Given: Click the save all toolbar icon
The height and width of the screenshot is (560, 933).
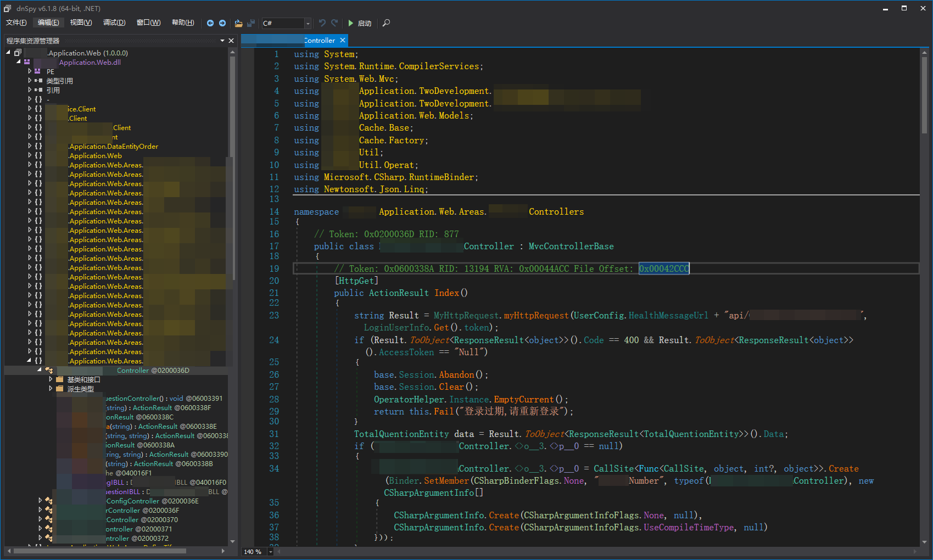Looking at the screenshot, I should coord(251,23).
